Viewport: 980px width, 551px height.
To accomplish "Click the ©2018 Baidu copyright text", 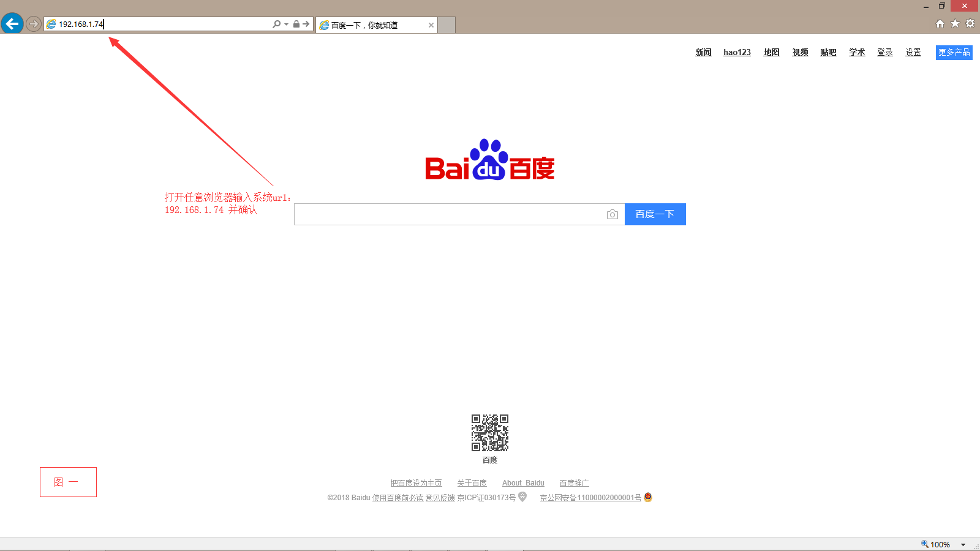I will [x=349, y=498].
